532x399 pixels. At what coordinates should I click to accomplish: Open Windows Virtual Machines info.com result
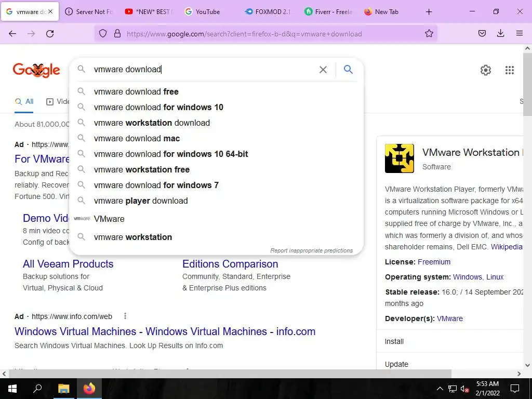(x=165, y=331)
